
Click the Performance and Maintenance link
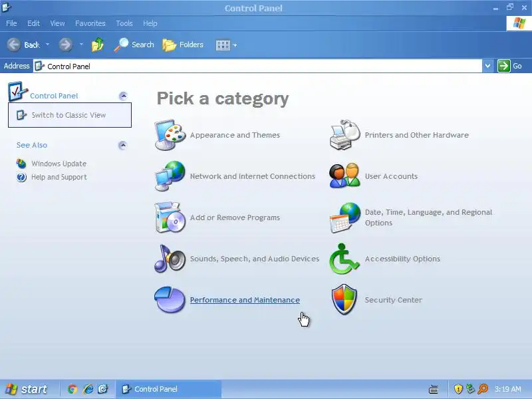click(245, 300)
